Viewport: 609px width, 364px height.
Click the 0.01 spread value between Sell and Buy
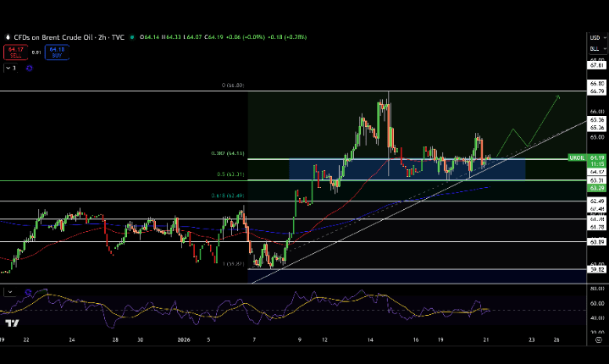coord(35,52)
